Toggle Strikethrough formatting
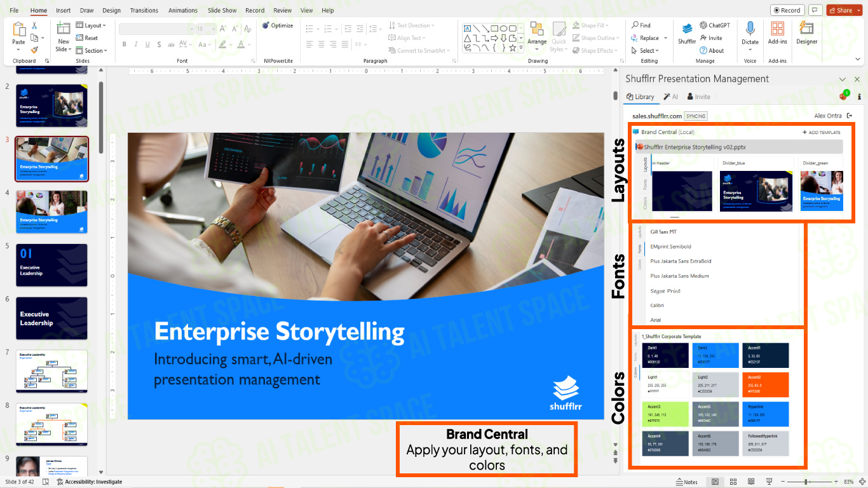Screen dimensions: 868x488 click(171, 44)
